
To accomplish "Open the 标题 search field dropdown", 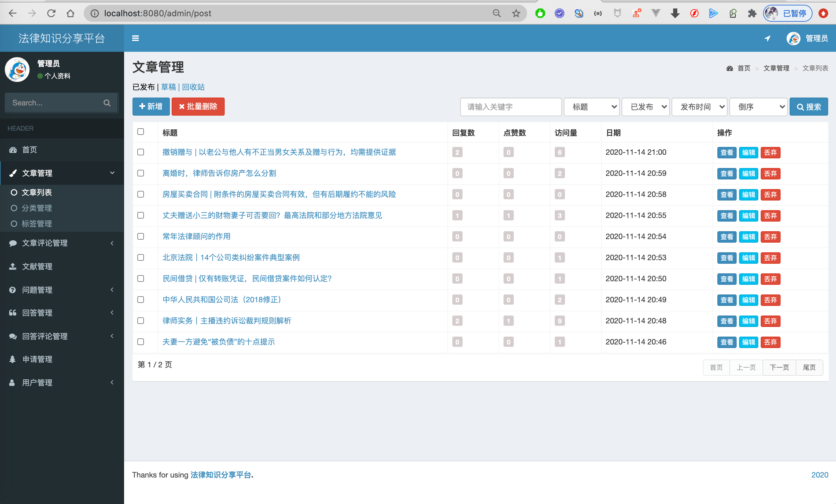I will [x=591, y=107].
